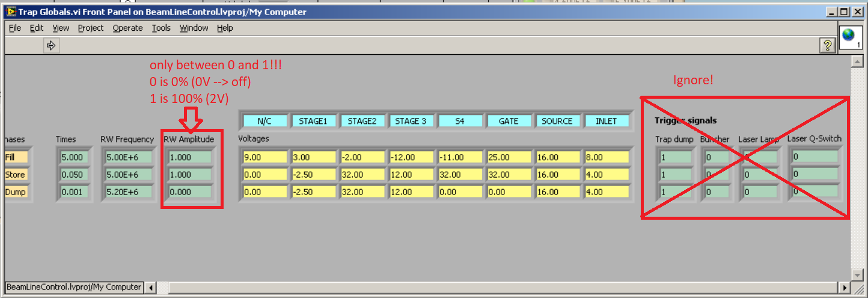Viewport: 868px width, 298px height.
Task: Click the Fill phase label
Action: click(16, 157)
